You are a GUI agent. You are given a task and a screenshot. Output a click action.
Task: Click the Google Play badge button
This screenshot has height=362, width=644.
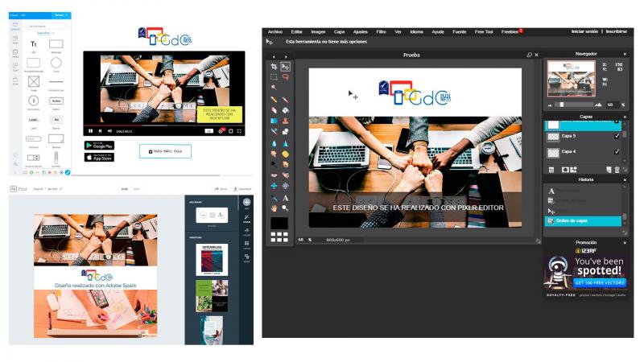click(99, 146)
